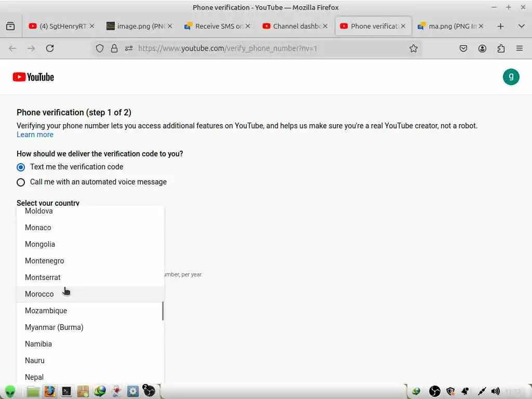
Task: Choose Moldova from the country list
Action: tap(90, 211)
